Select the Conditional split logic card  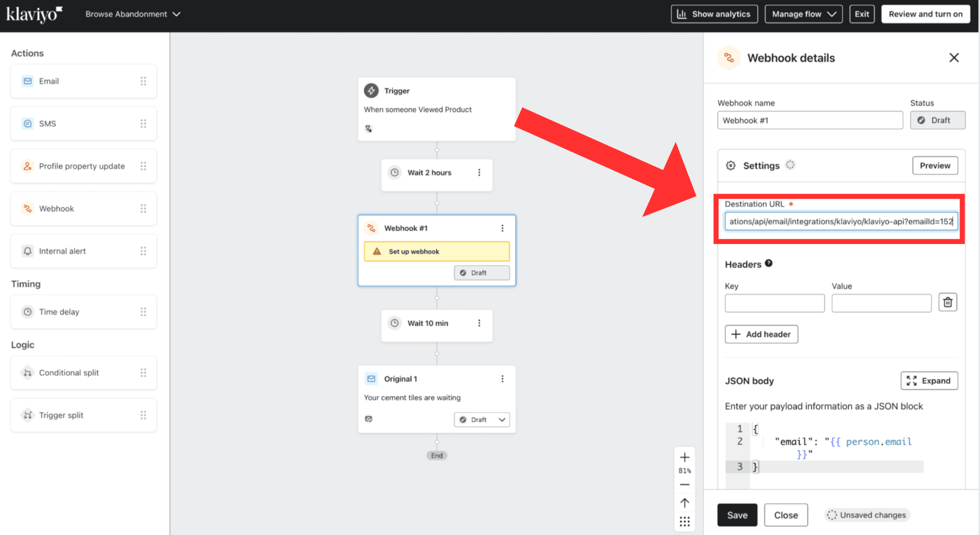(84, 373)
